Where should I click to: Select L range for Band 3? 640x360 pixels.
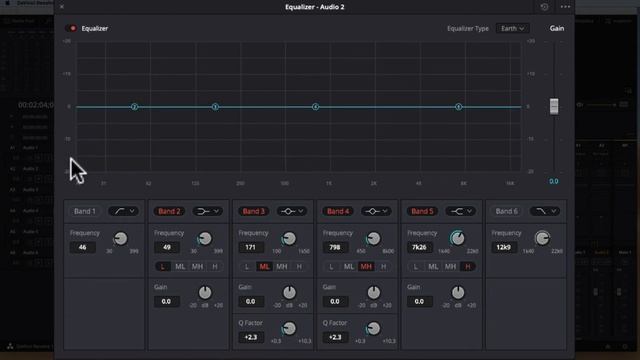coord(247,267)
